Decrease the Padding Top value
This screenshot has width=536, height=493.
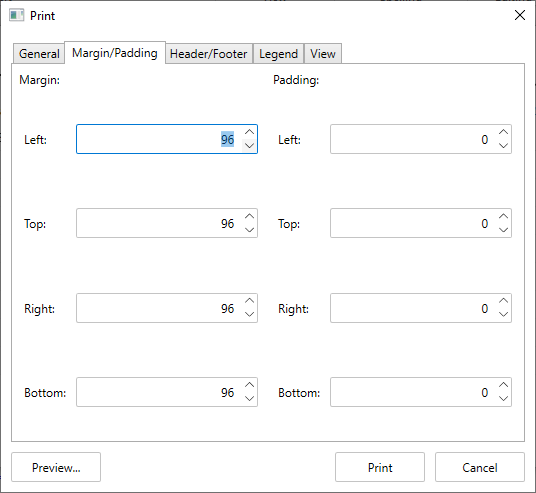click(504, 230)
